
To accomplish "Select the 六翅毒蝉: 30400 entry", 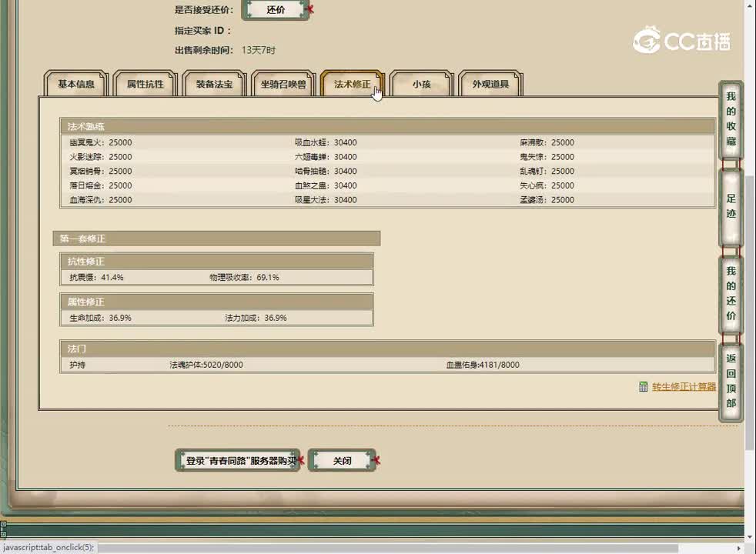I will pyautogui.click(x=326, y=157).
